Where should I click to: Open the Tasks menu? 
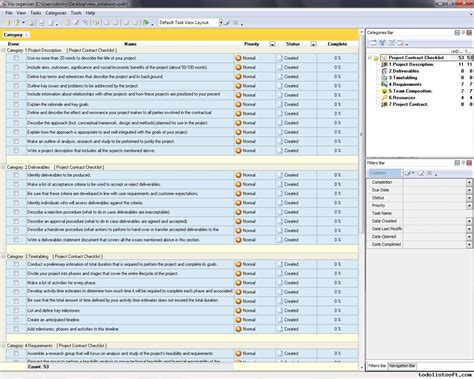coord(36,13)
